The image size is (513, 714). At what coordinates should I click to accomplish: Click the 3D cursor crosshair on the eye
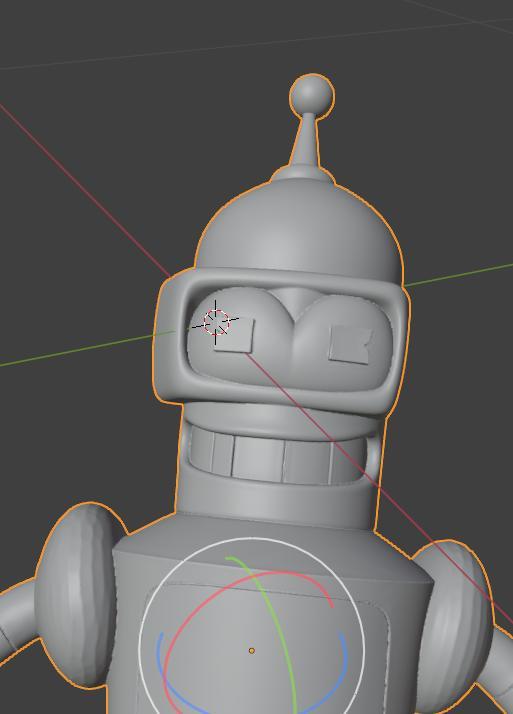click(216, 322)
